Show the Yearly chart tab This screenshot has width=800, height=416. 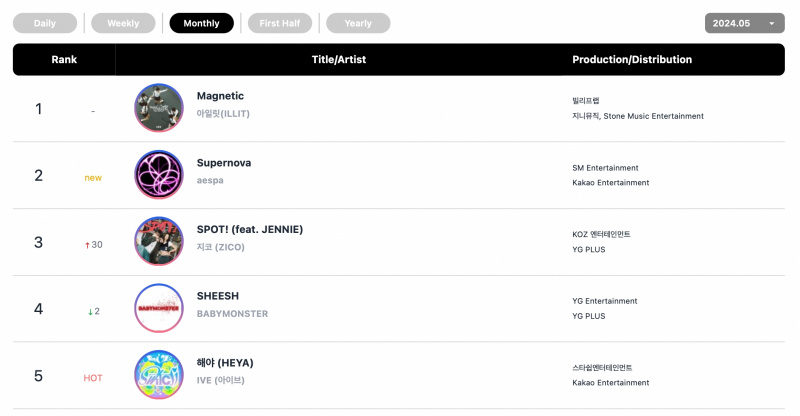coord(358,23)
